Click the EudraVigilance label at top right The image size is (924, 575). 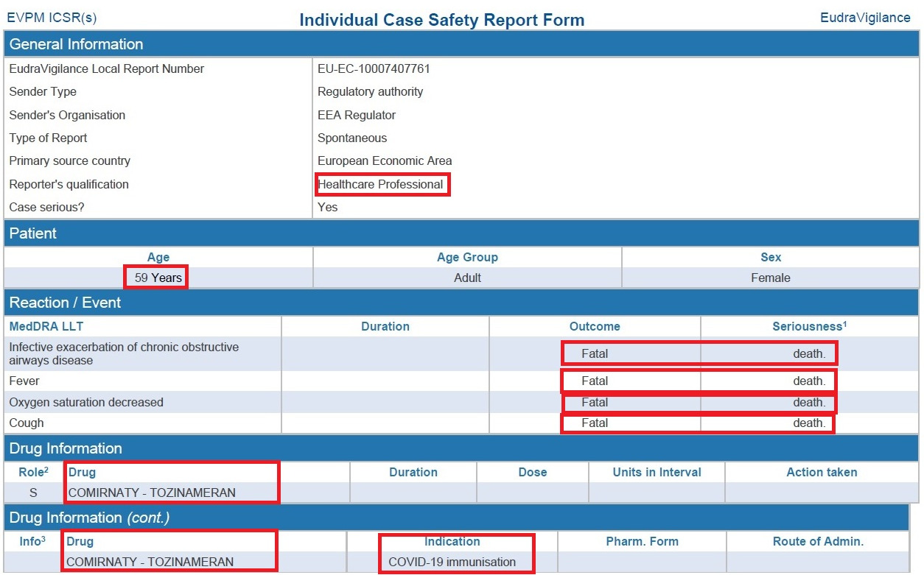pyautogui.click(x=865, y=18)
